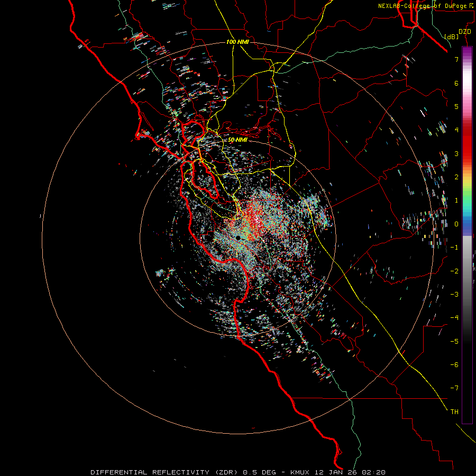The width and height of the screenshot is (476, 476).
Task: Click the 100 NMI range ring label
Action: click(237, 42)
